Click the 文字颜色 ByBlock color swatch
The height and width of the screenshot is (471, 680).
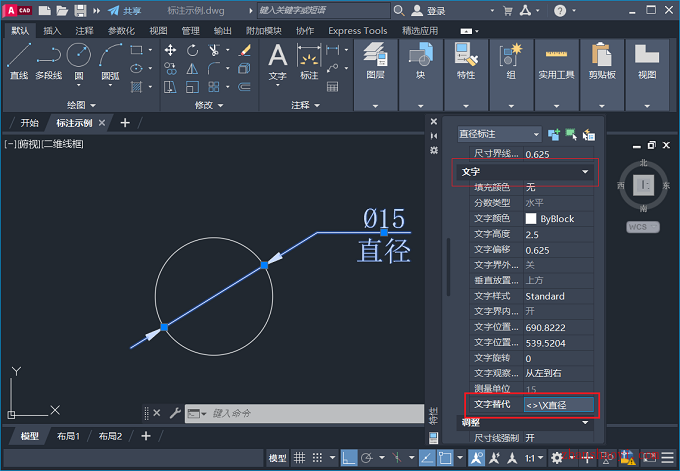point(531,219)
